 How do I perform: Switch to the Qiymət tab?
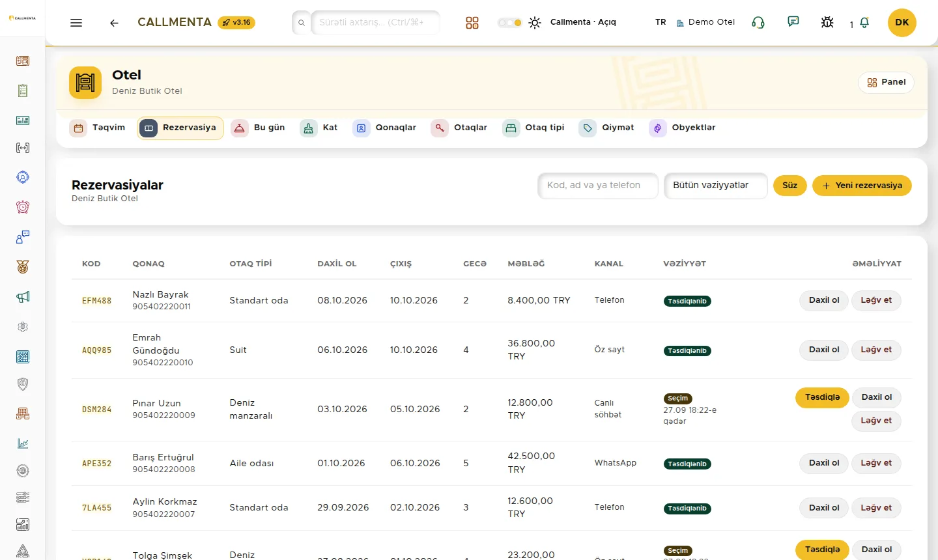606,128
